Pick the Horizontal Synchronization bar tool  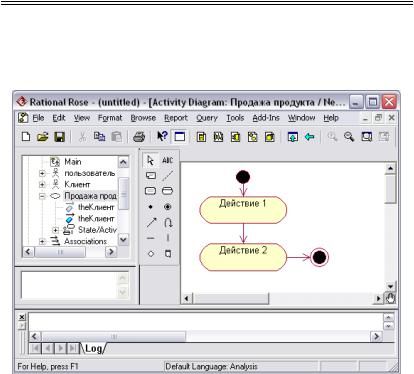[x=151, y=238]
